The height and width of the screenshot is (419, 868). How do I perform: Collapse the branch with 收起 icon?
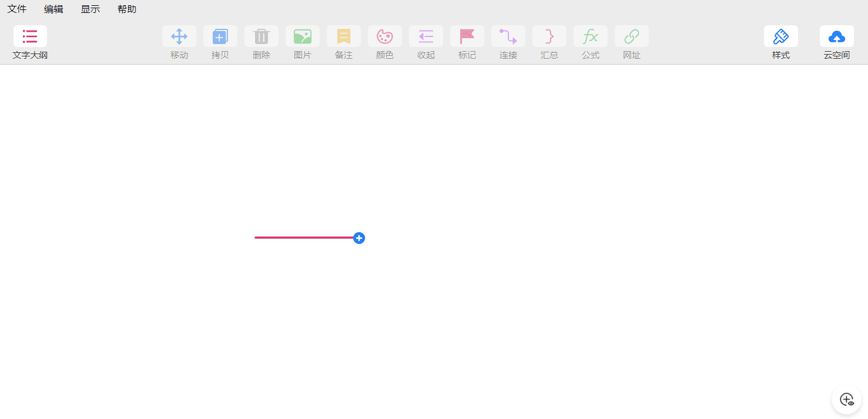point(426,36)
